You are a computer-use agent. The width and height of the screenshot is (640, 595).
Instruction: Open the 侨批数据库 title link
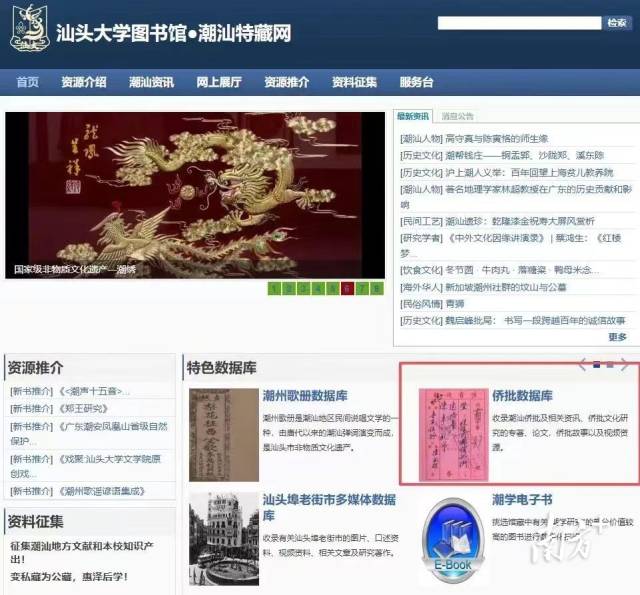[522, 395]
